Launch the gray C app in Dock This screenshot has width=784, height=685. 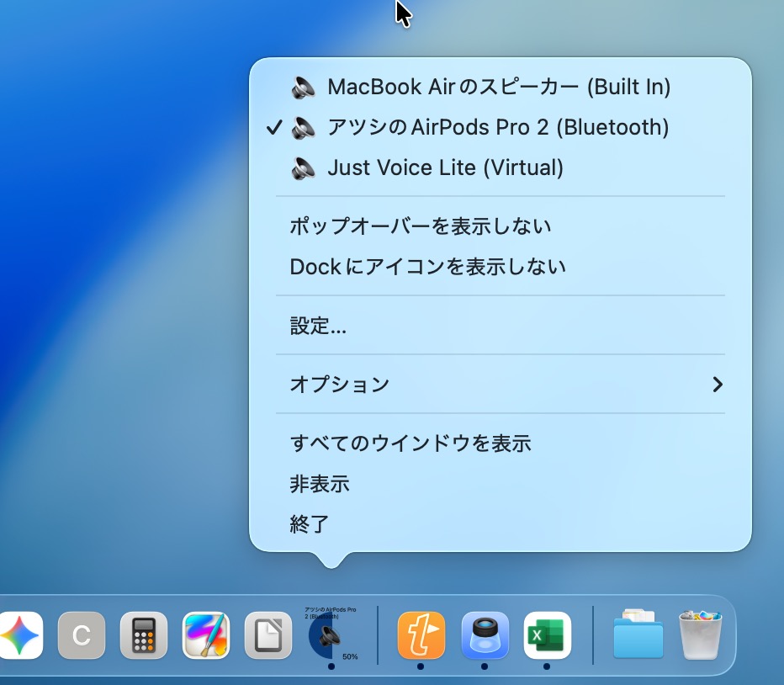tap(82, 635)
